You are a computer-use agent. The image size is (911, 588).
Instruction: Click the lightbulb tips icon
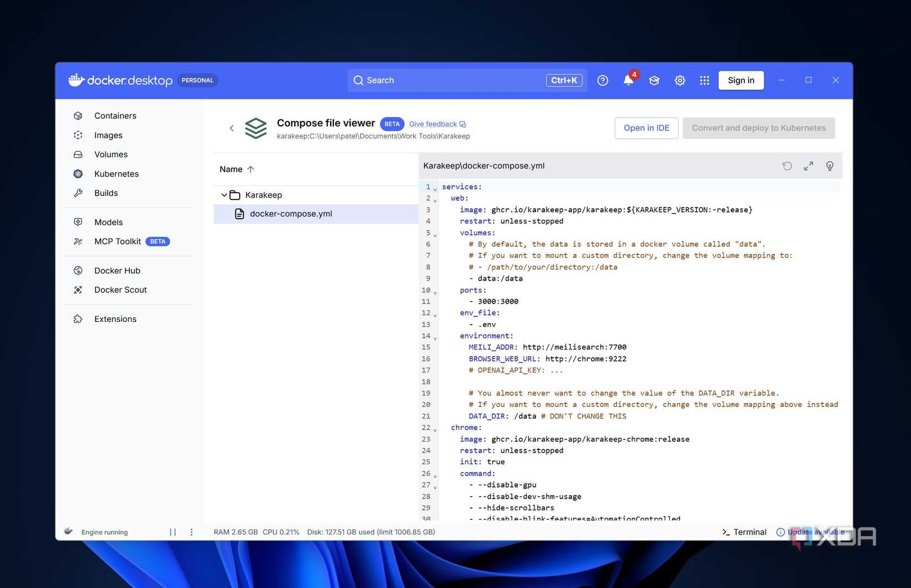tap(829, 166)
